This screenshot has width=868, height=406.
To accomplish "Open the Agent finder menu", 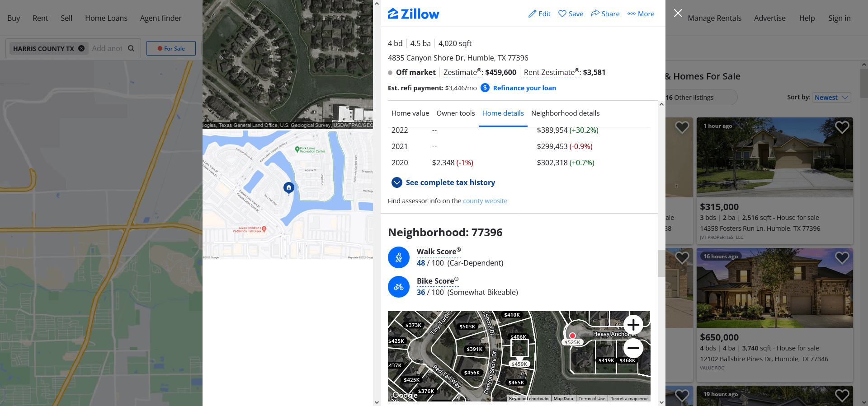I will click(161, 18).
